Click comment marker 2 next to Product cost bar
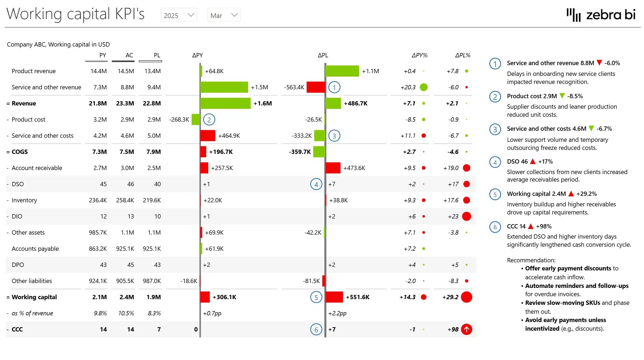644x360 pixels. [209, 119]
